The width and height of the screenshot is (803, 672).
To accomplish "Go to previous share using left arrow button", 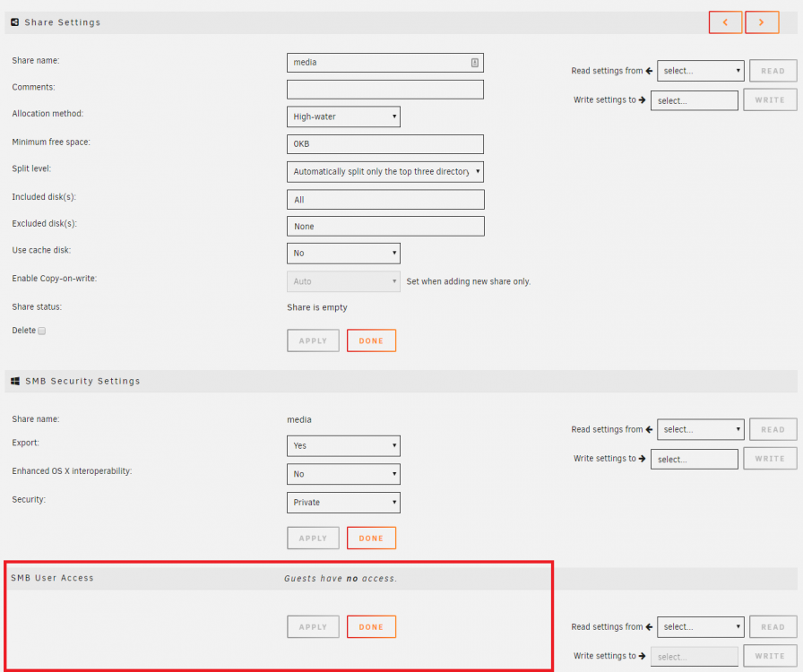I will (x=725, y=22).
